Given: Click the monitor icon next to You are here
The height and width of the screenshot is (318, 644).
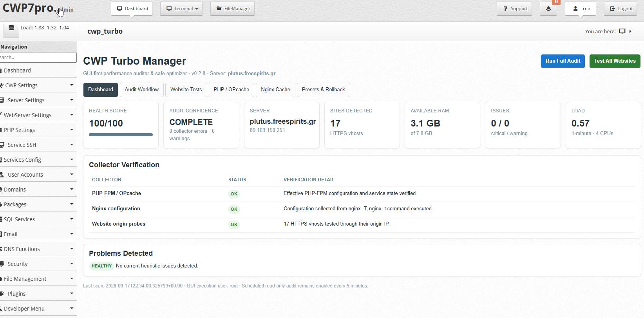Looking at the screenshot, I should [x=622, y=31].
